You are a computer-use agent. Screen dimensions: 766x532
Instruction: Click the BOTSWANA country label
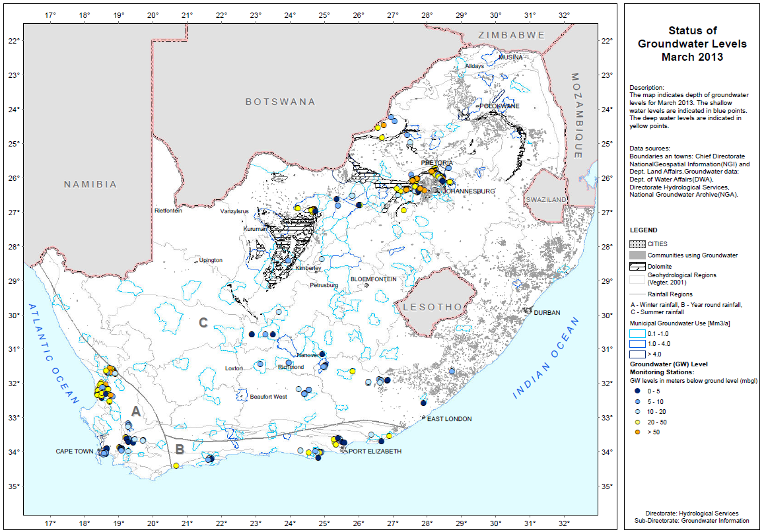280,102
